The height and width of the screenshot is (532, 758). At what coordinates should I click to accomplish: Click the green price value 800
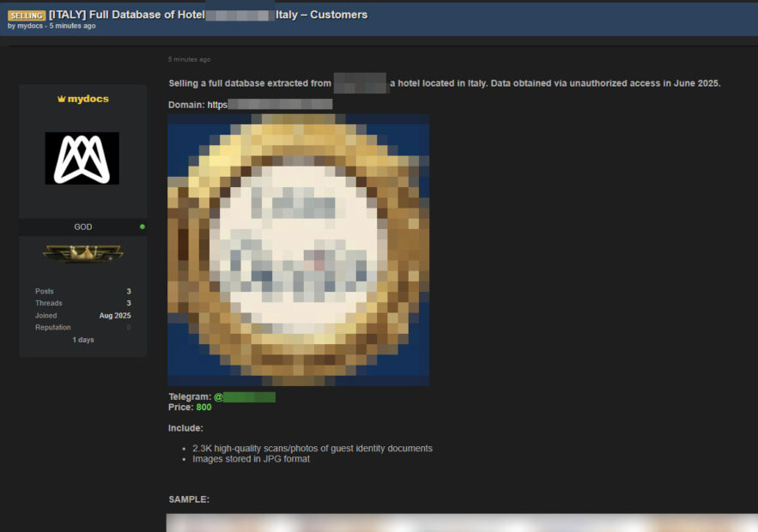[x=203, y=408]
